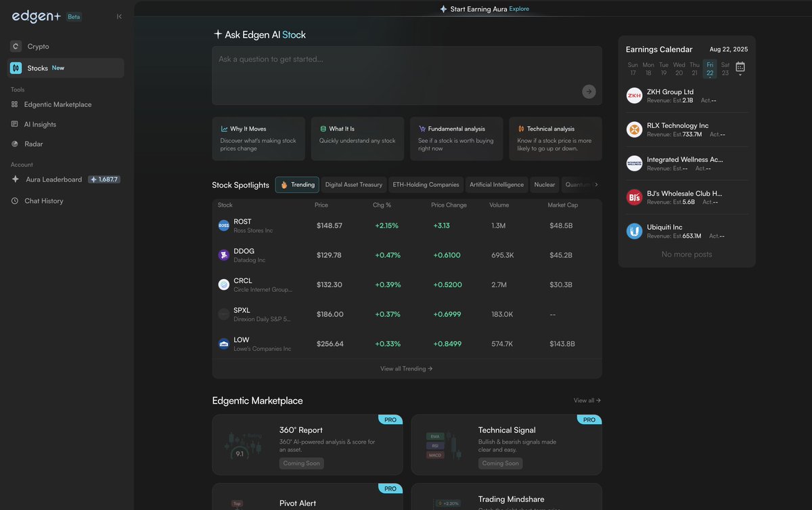Switch to the Artificial Intelligence tab
812x510 pixels.
pos(497,185)
